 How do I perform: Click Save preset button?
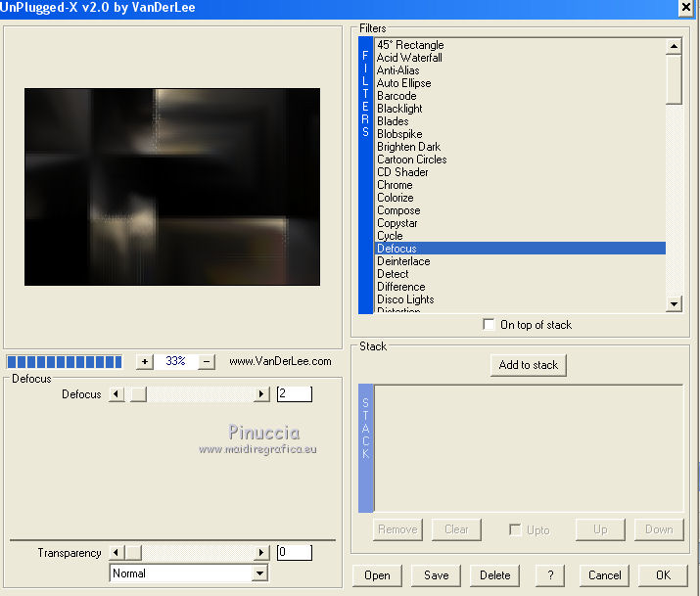(436, 575)
